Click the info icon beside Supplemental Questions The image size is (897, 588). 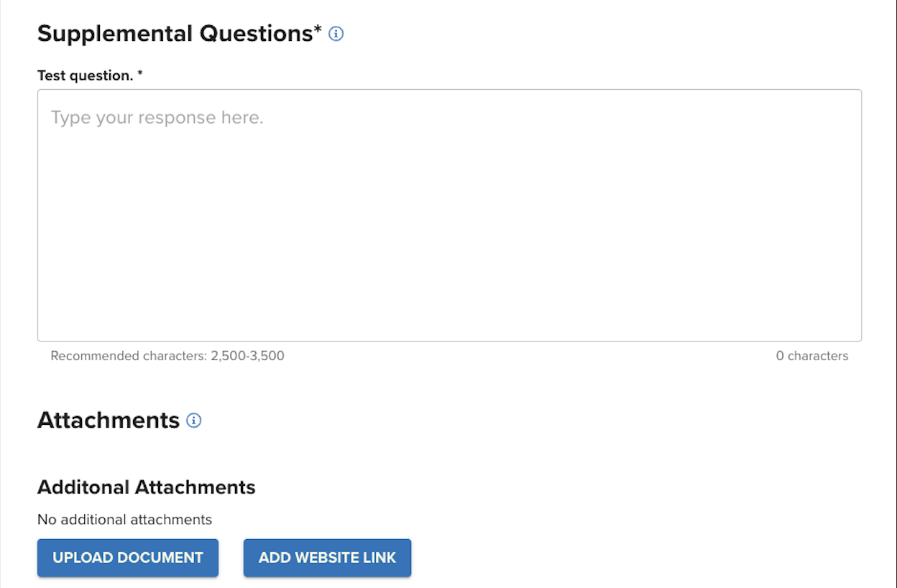point(336,34)
